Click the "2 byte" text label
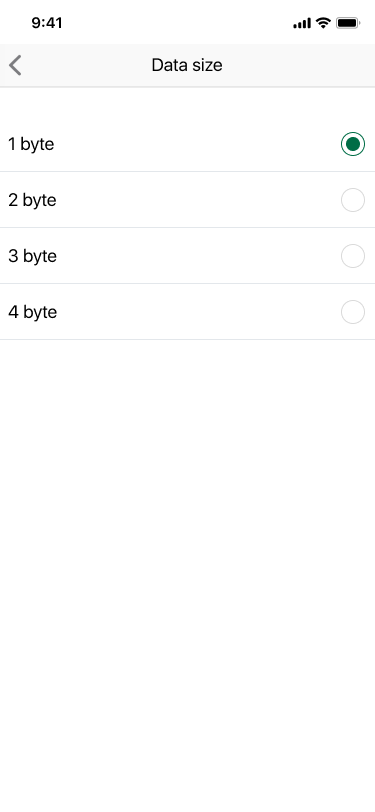This screenshot has width=375, height=812. [x=32, y=200]
